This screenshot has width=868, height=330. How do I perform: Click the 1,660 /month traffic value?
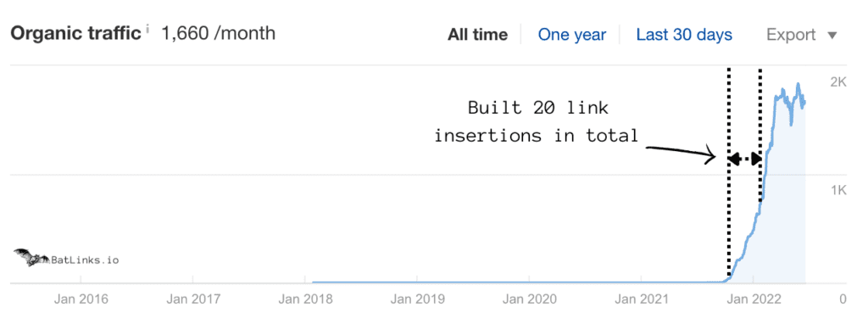coord(218,33)
